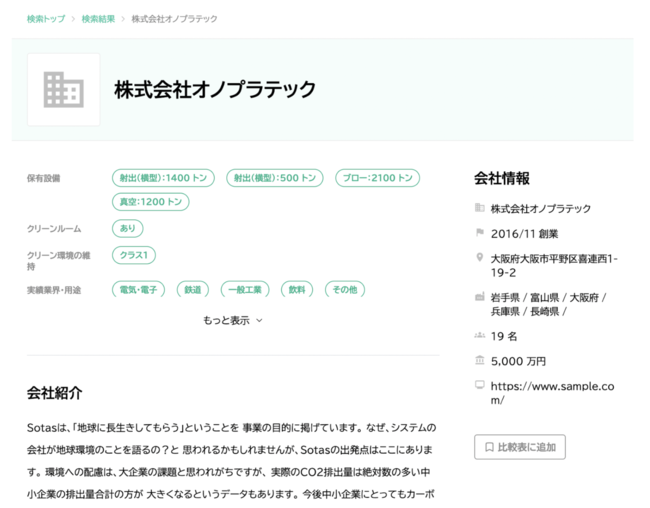This screenshot has width=650, height=508.
Task: Click the 真空:1200 トン equipment tag
Action: click(x=150, y=202)
